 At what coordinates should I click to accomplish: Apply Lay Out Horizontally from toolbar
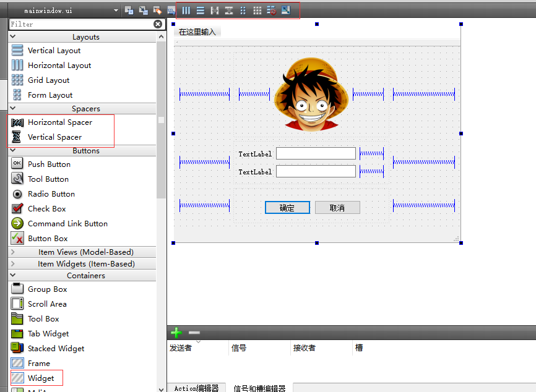186,11
